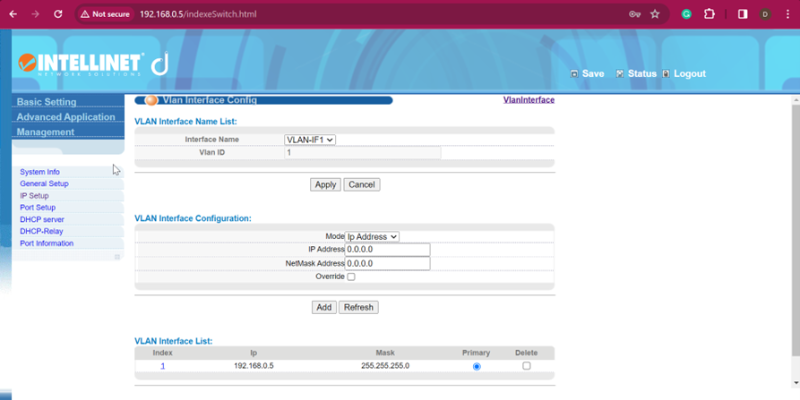The image size is (800, 400).
Task: Open the saved passwords key icon
Action: [634, 15]
